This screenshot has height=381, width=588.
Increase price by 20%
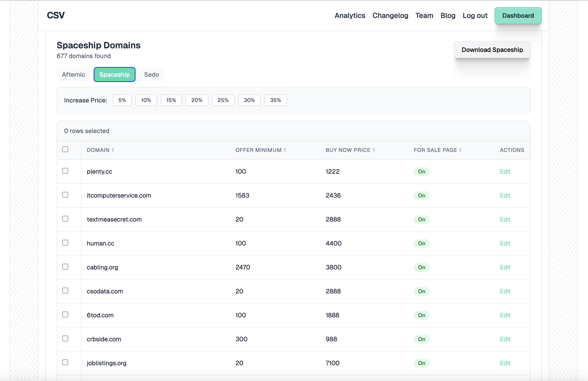click(x=197, y=100)
